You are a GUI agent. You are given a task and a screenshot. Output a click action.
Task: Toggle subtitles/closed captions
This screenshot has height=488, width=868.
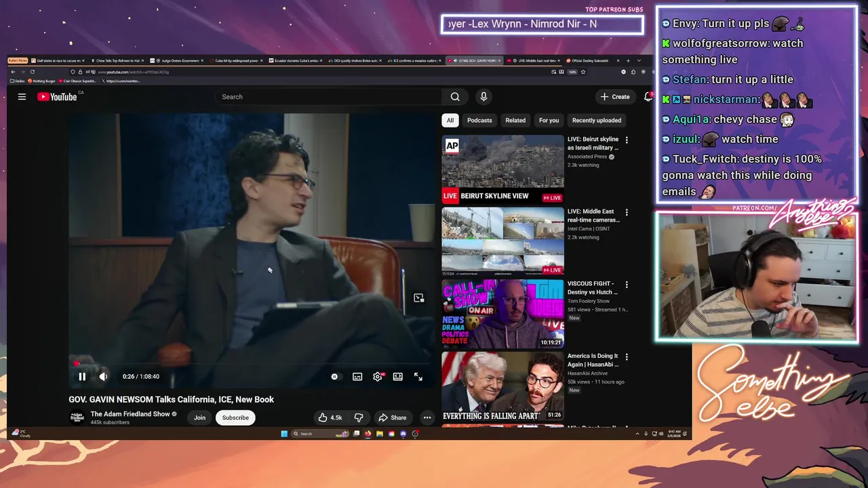point(357,377)
